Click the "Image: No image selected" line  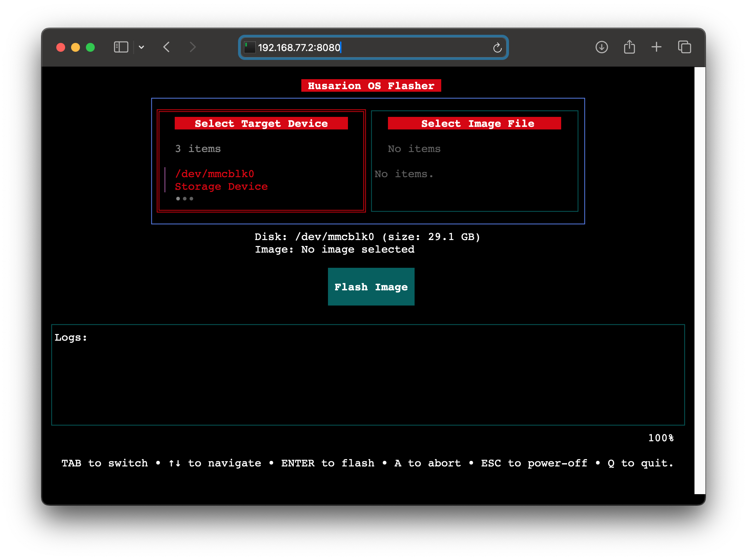(335, 249)
